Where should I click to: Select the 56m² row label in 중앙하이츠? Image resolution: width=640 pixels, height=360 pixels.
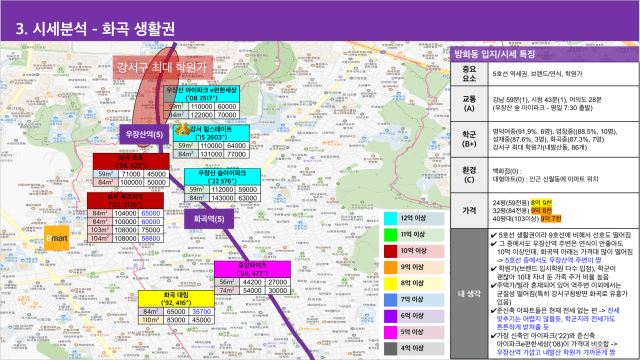point(227,282)
